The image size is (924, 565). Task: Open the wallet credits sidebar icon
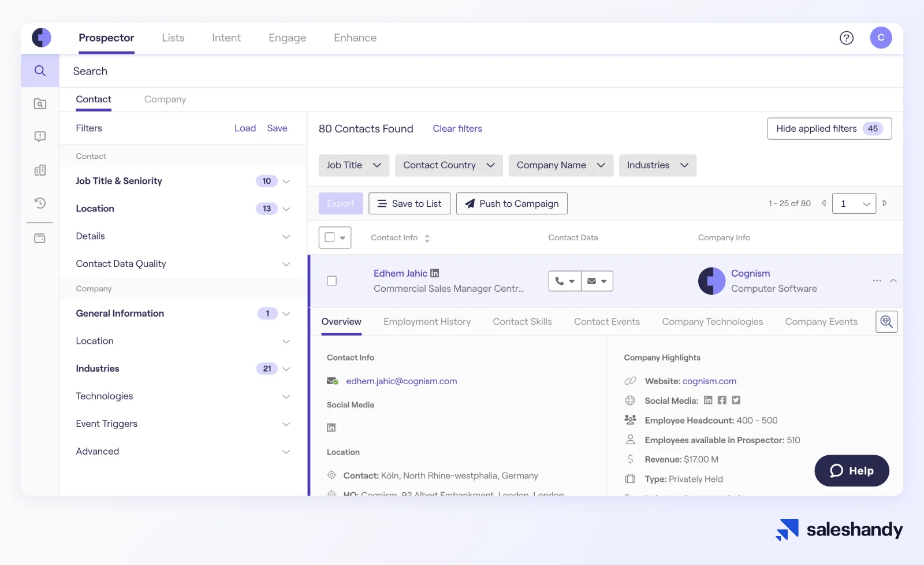(40, 239)
